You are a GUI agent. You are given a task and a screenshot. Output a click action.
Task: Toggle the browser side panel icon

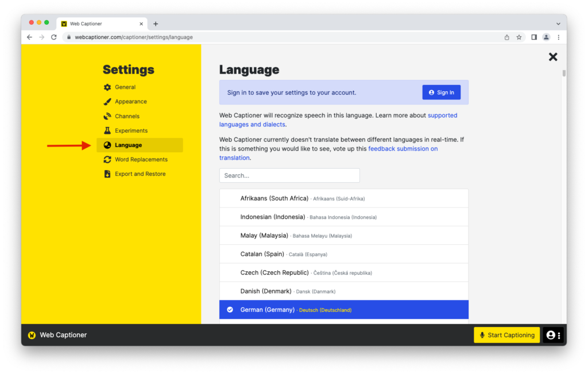pos(534,37)
